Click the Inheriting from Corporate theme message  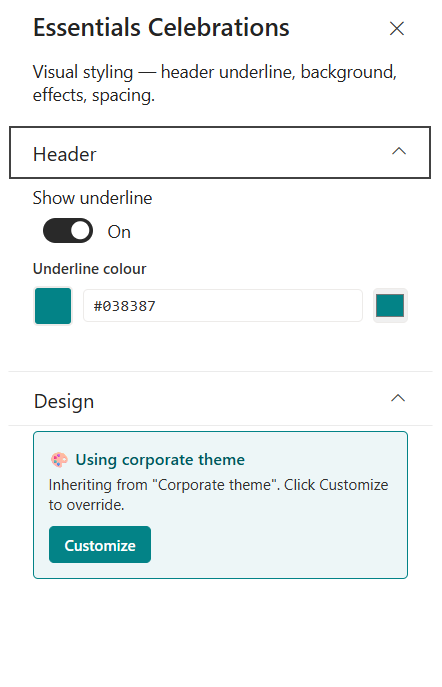tap(218, 495)
